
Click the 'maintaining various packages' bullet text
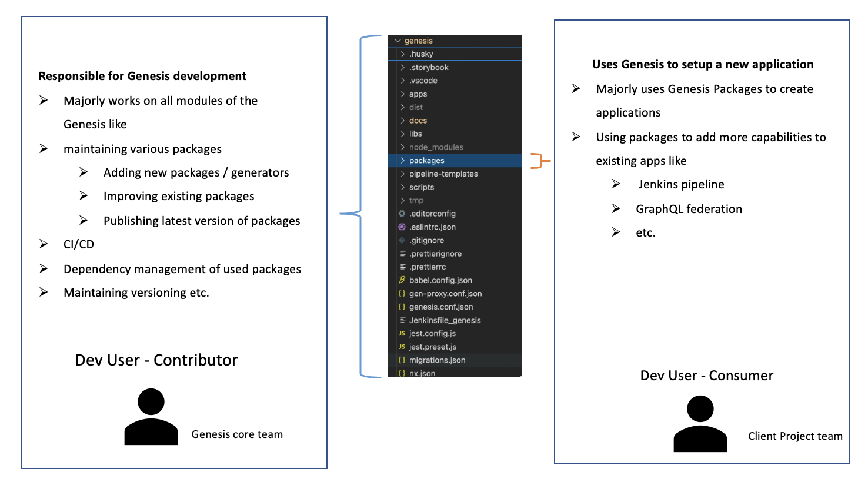(142, 149)
